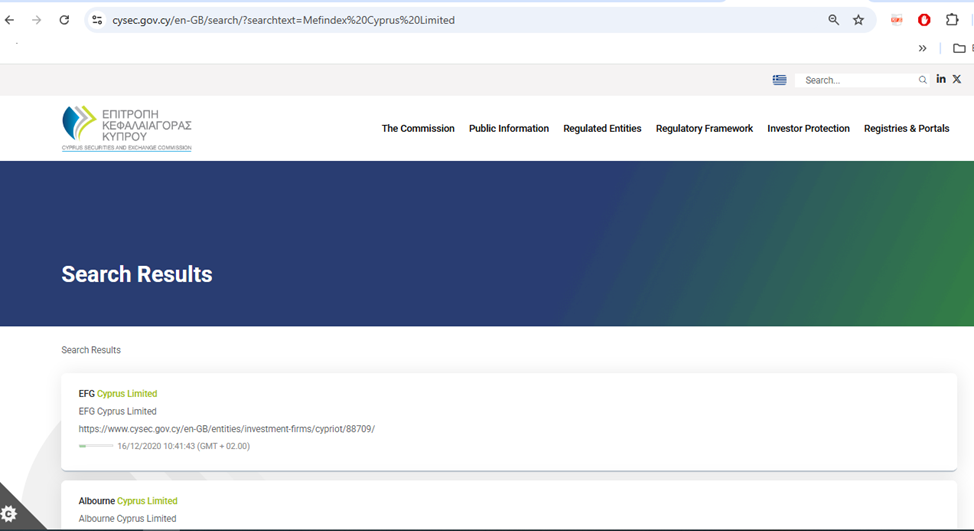
Task: Click the browser forward arrow
Action: 37,20
